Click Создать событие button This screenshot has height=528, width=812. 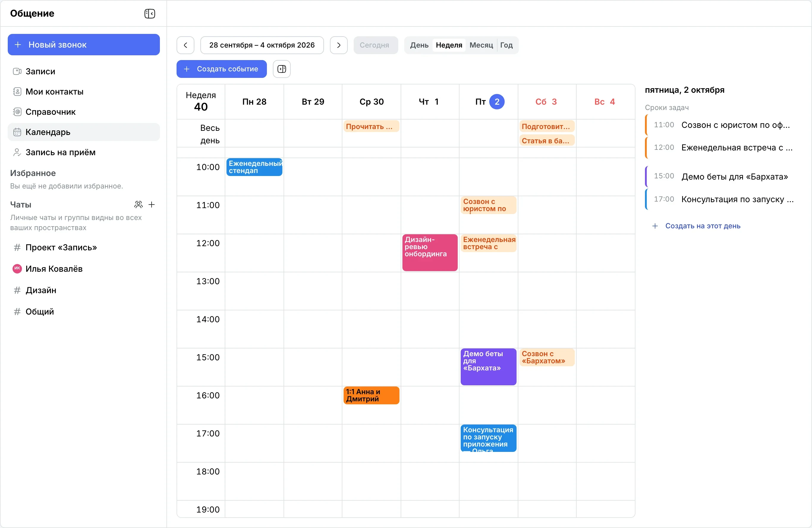click(221, 69)
